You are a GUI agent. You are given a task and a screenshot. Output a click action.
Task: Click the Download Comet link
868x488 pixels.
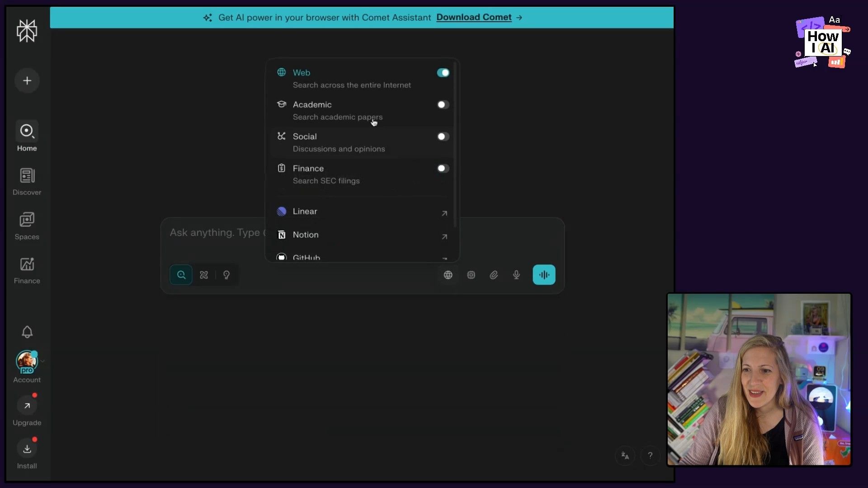pos(474,17)
